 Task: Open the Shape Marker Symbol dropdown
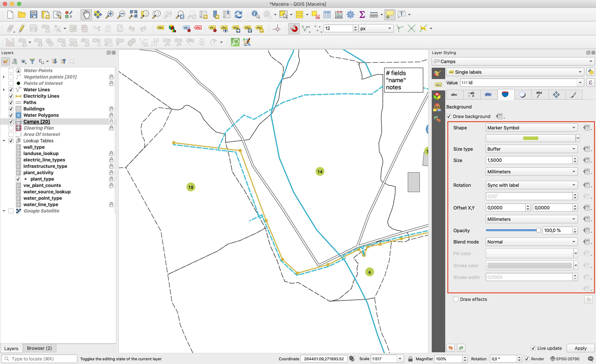pyautogui.click(x=531, y=128)
